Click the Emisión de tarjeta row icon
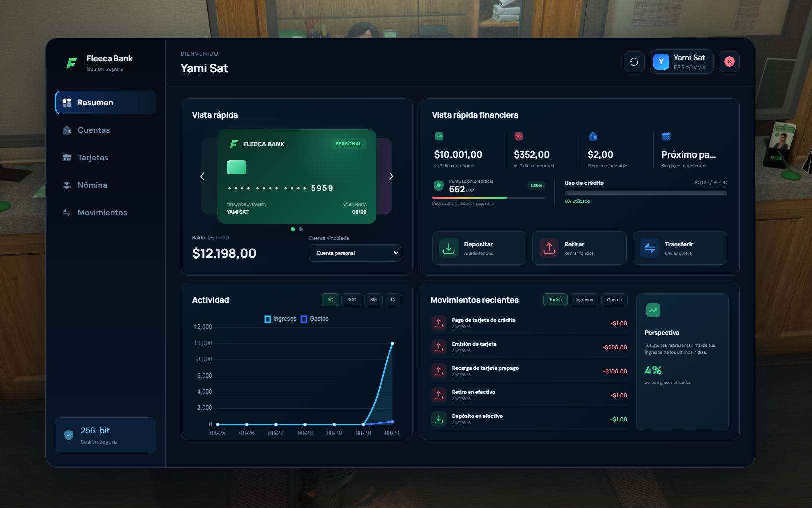The height and width of the screenshot is (508, 812). coord(439,347)
